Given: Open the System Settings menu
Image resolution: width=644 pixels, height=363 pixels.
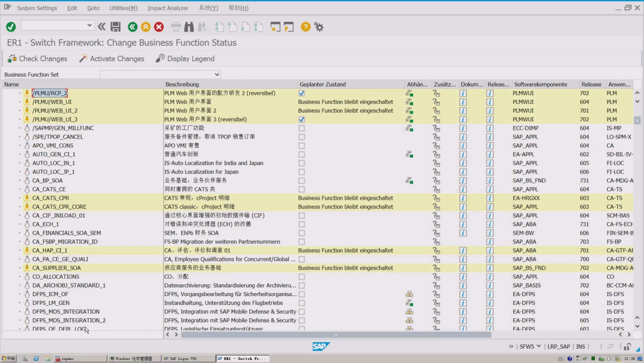Looking at the screenshot, I should click(37, 8).
